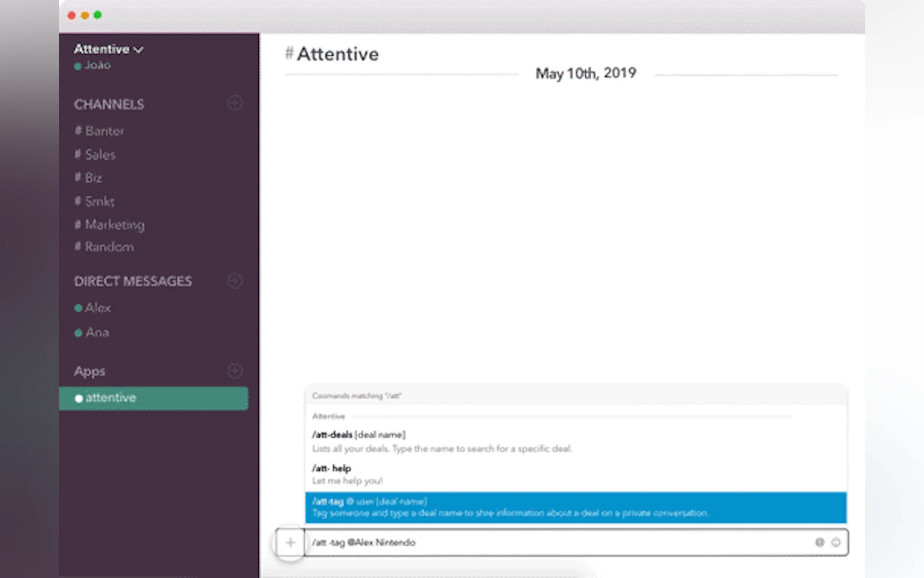924x578 pixels.
Task: Open the Sales channel
Action: [100, 155]
